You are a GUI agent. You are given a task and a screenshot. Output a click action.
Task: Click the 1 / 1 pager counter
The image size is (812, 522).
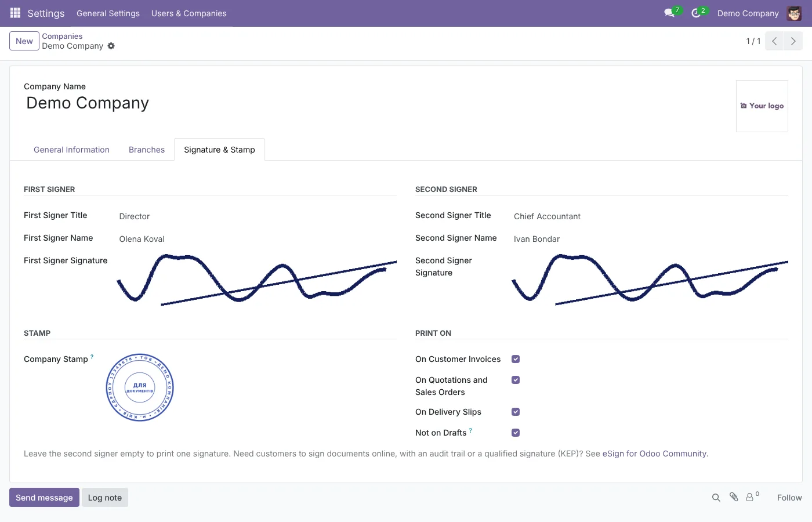point(753,41)
